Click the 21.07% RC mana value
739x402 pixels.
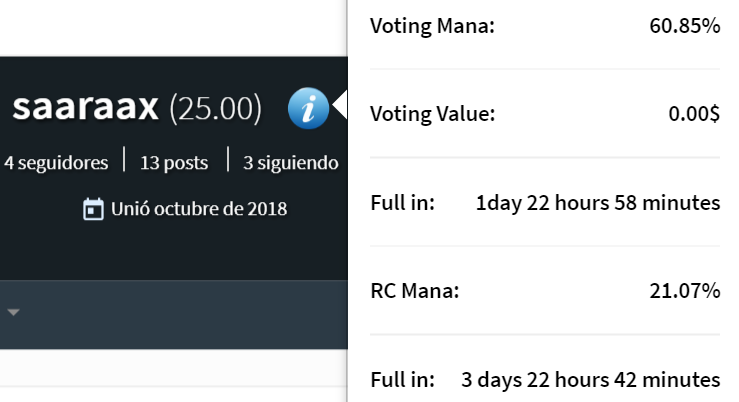684,291
